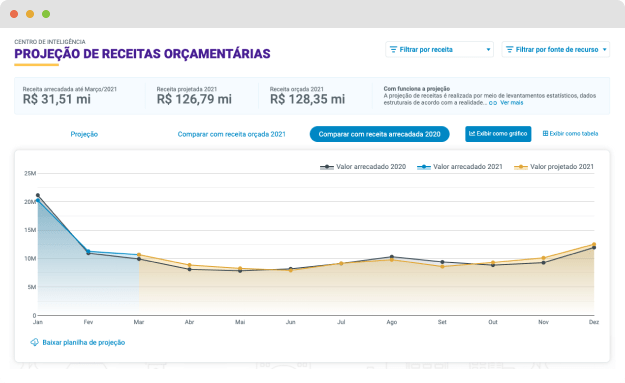Switch to the Projeção tab

click(84, 134)
